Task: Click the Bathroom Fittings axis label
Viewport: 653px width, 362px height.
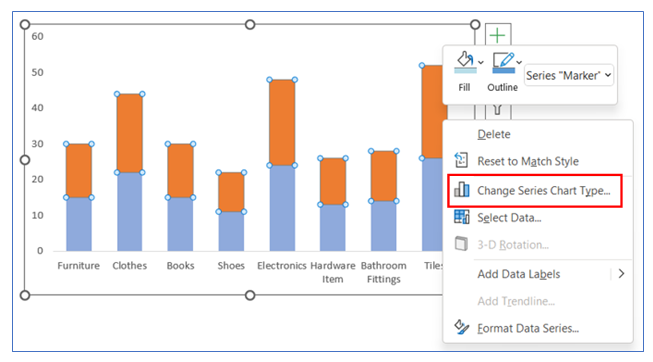Action: click(x=384, y=272)
